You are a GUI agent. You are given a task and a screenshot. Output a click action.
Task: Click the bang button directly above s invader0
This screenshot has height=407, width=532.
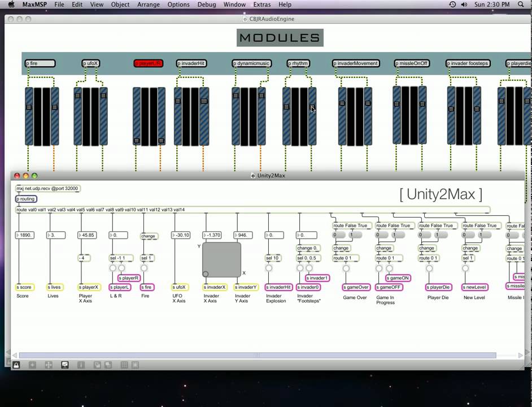click(x=300, y=268)
